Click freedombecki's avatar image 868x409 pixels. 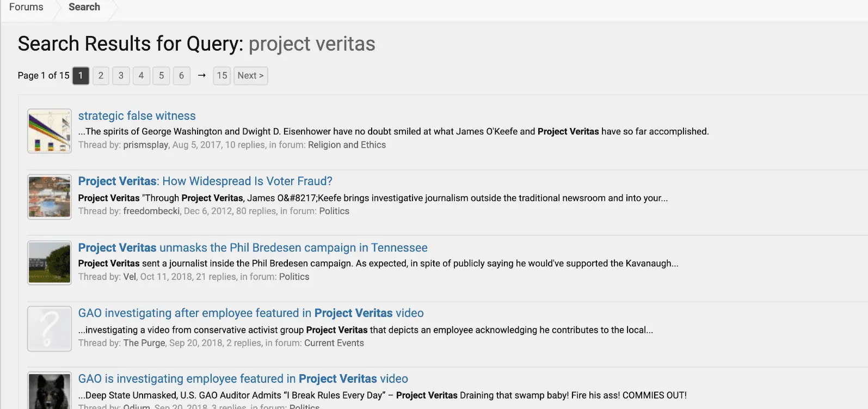point(50,197)
